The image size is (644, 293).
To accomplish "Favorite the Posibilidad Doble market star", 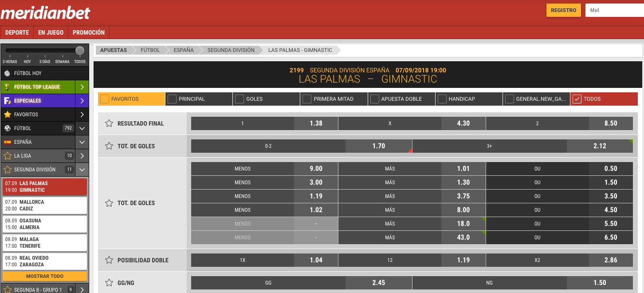I will [109, 260].
